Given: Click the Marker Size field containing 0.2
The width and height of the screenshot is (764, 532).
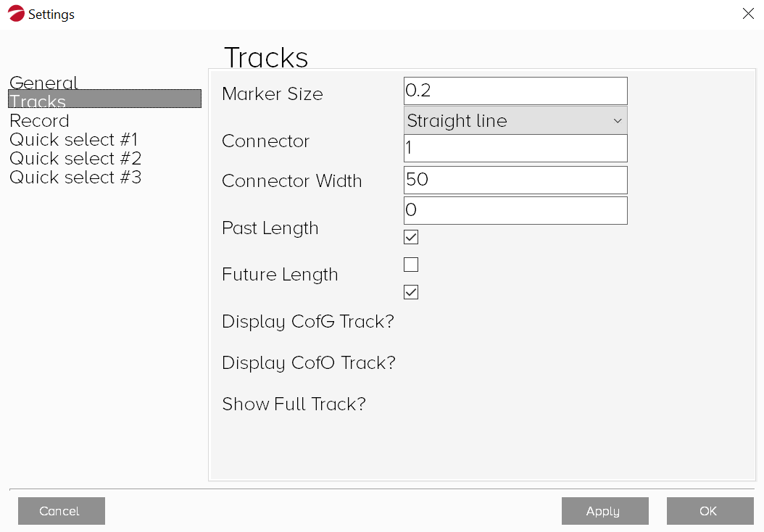Looking at the screenshot, I should (515, 91).
